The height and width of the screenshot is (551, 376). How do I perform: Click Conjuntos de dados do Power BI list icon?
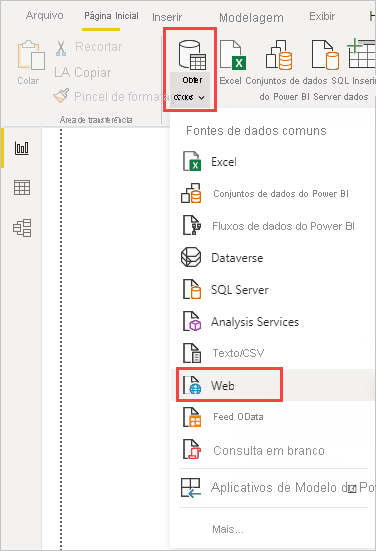tap(191, 193)
